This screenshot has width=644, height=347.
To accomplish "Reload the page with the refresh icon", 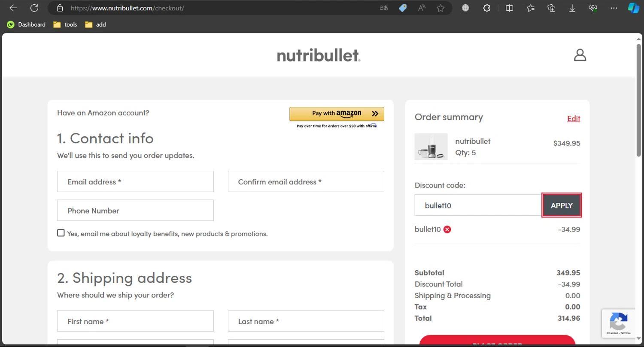I will (x=34, y=8).
